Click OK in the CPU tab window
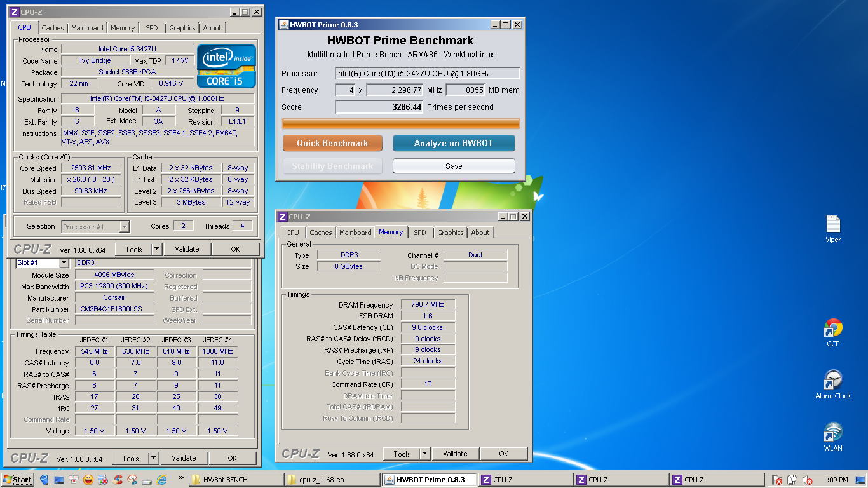Viewport: 868px width, 488px height. [235, 249]
